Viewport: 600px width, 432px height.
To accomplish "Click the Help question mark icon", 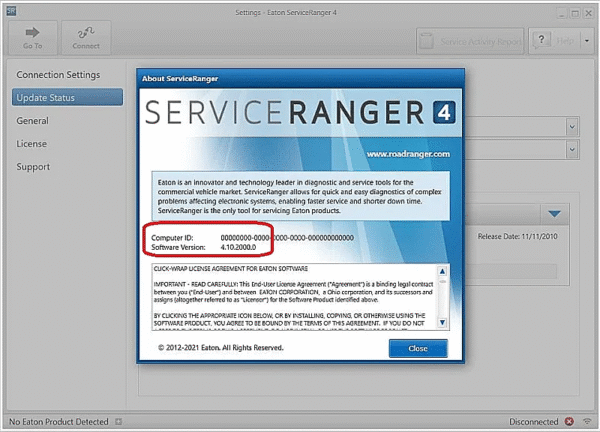I will [x=541, y=40].
